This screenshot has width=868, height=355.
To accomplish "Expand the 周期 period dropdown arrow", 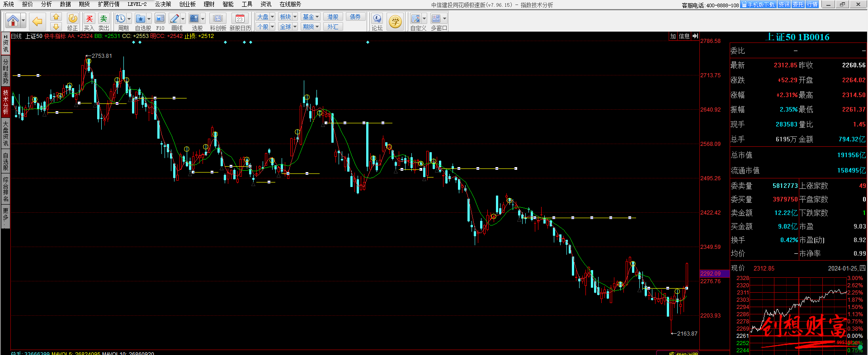I will [x=129, y=19].
